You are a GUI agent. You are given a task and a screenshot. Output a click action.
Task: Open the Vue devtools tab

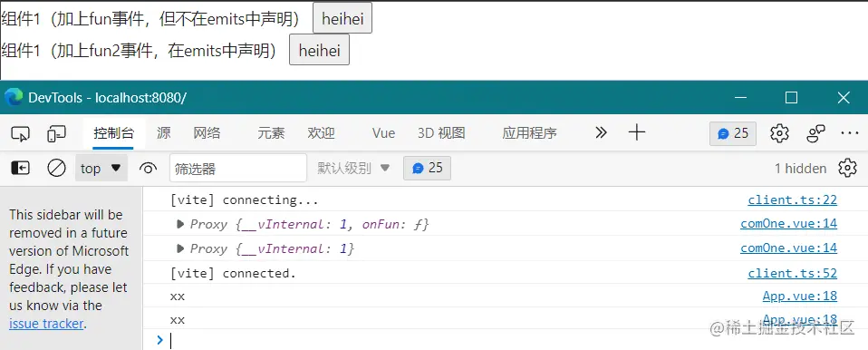click(383, 133)
